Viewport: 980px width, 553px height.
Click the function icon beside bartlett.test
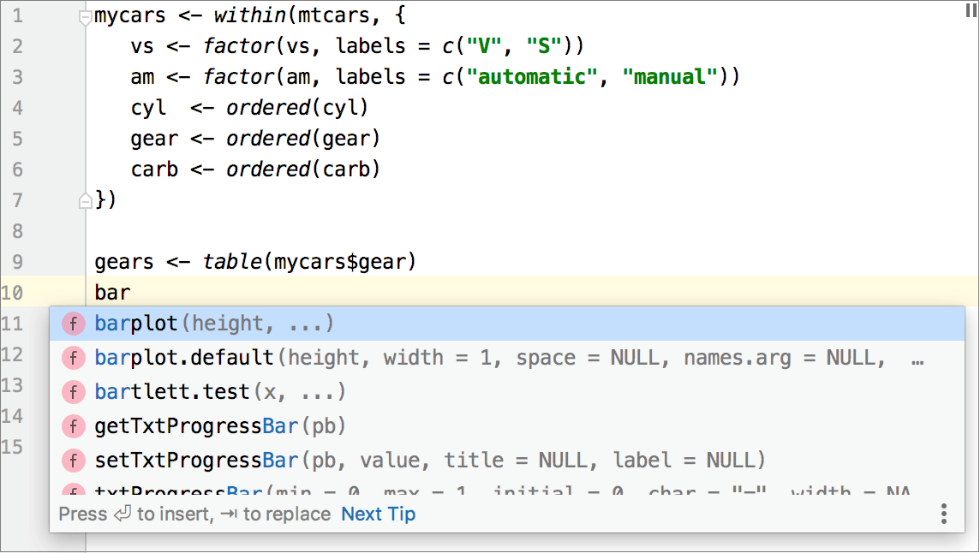point(73,392)
